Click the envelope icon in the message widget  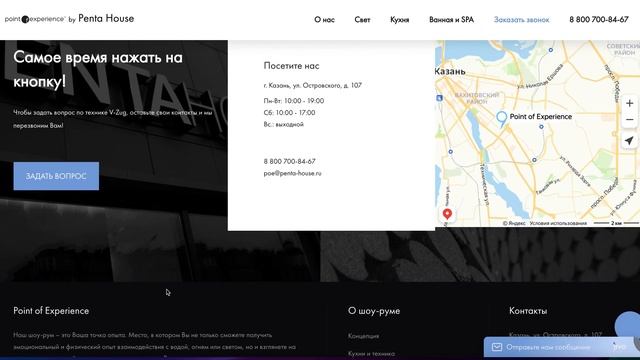coord(497,347)
